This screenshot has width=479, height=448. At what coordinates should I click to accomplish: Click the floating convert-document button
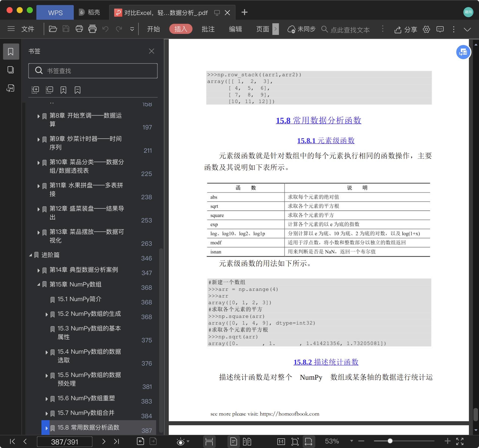click(463, 52)
